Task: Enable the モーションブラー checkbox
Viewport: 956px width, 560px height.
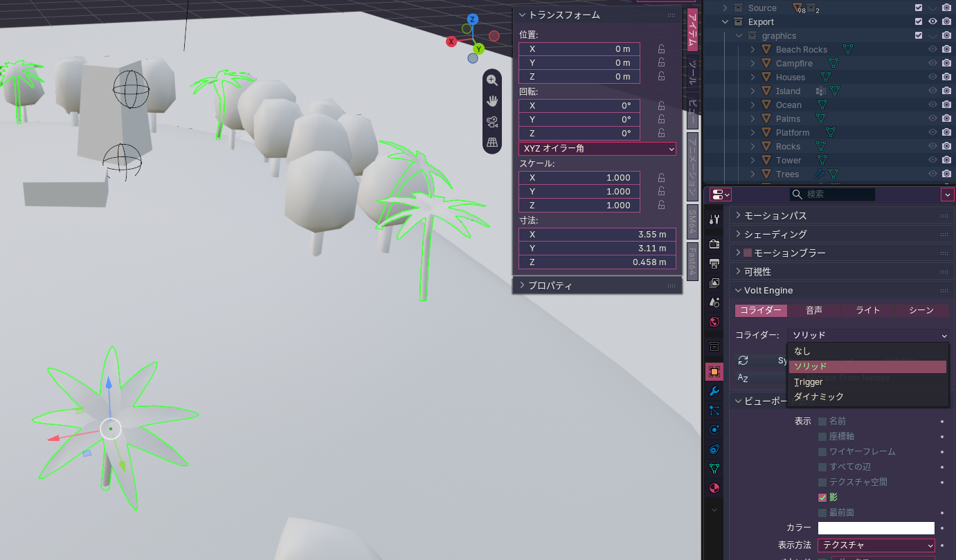Action: pos(747,253)
